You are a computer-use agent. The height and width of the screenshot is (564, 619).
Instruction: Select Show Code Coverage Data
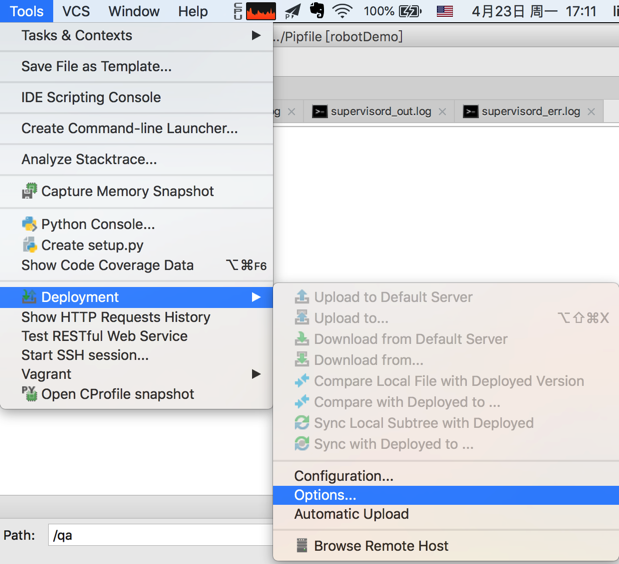pyautogui.click(x=136, y=265)
